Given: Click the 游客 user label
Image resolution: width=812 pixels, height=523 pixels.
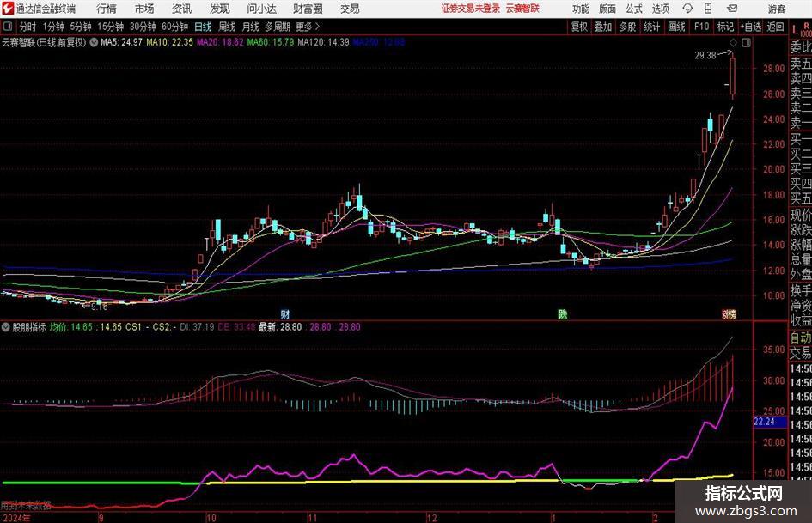Looking at the screenshot, I should pyautogui.click(x=777, y=9).
